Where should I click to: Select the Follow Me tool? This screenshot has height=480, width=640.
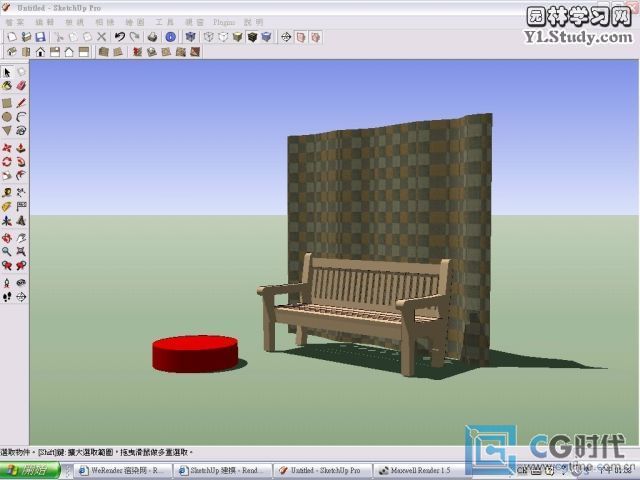[x=21, y=162]
